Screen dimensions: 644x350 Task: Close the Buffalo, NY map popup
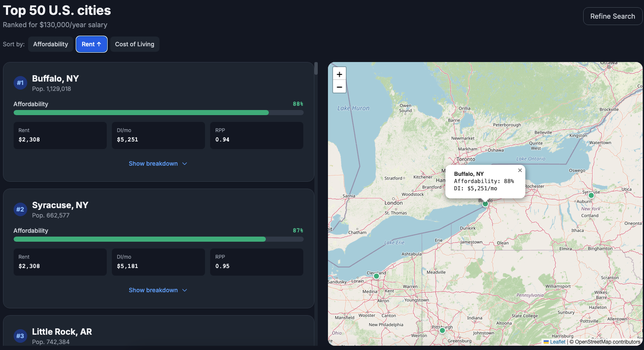[520, 170]
